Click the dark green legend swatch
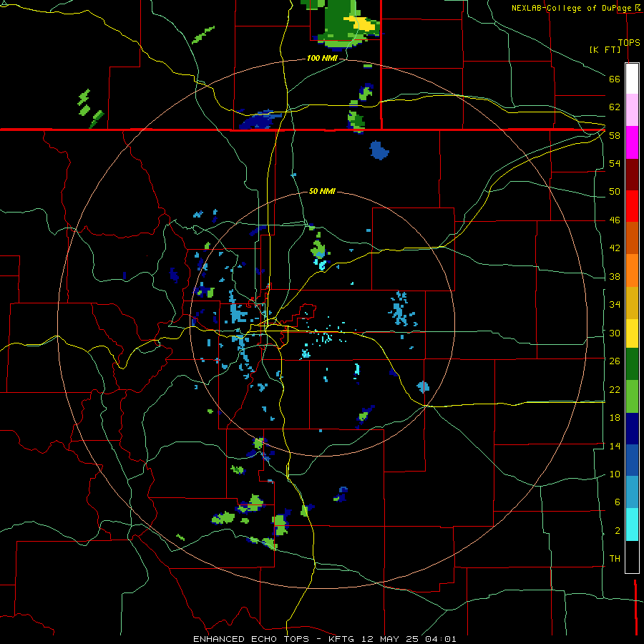This screenshot has height=644, width=644. 632,364
